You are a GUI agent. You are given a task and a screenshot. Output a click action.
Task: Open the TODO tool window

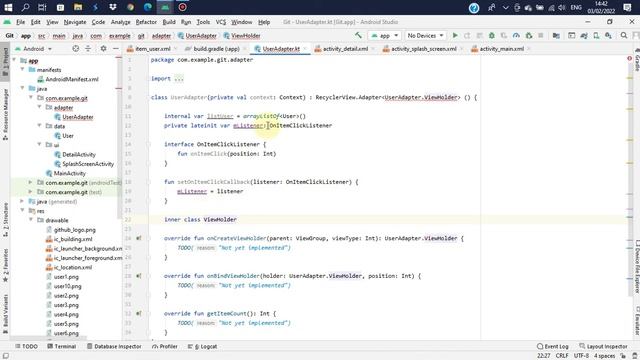[27, 346]
